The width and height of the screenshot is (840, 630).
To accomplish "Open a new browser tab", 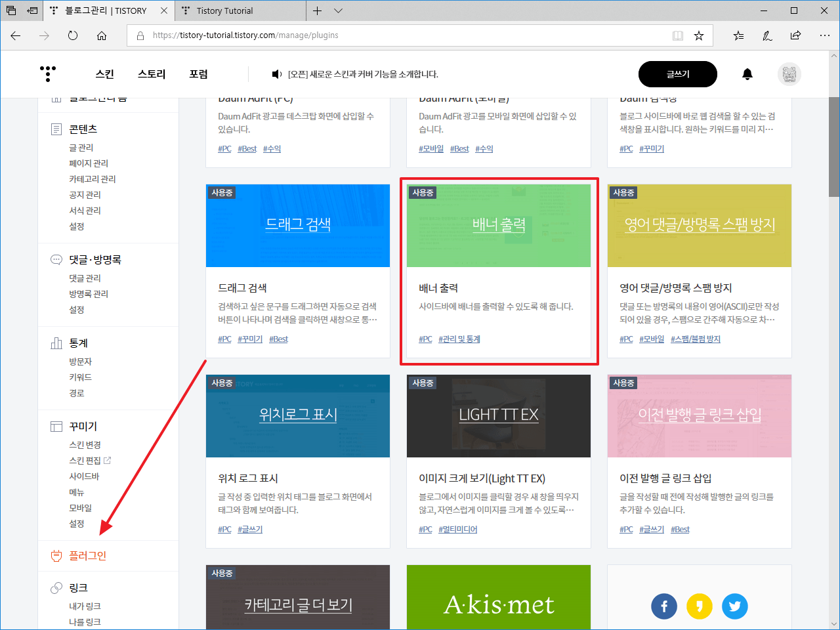I will (x=317, y=10).
